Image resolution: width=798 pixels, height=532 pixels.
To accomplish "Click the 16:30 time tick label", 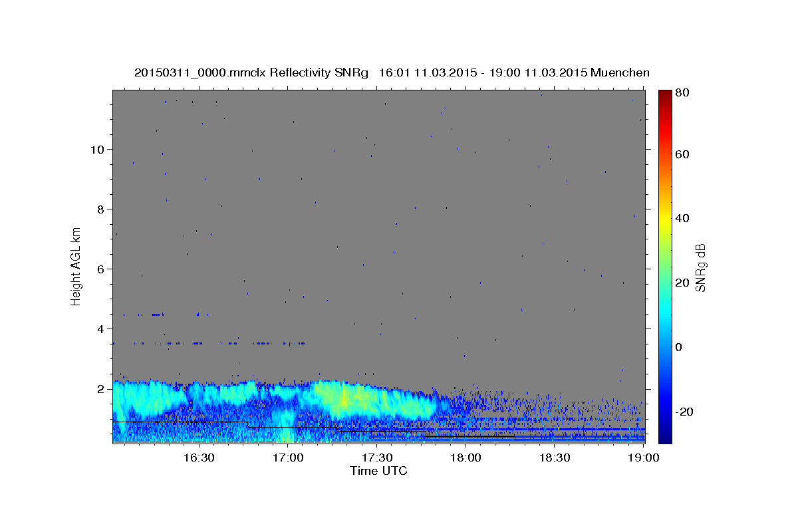I will 199,458.
